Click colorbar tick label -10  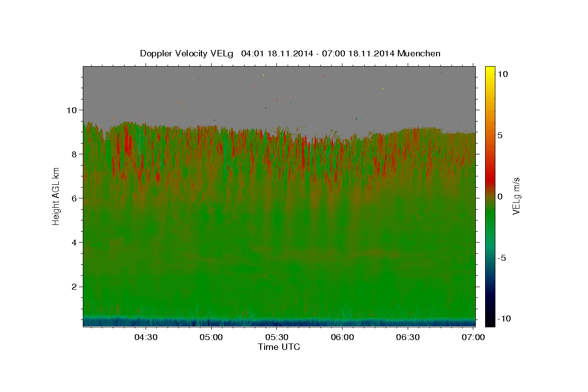(504, 318)
